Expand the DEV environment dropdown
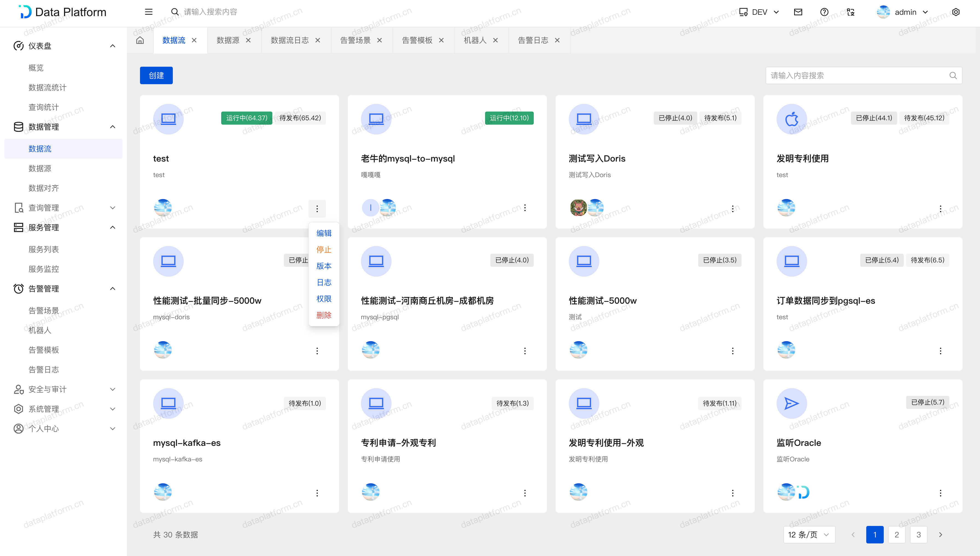This screenshot has width=980, height=556. click(759, 12)
